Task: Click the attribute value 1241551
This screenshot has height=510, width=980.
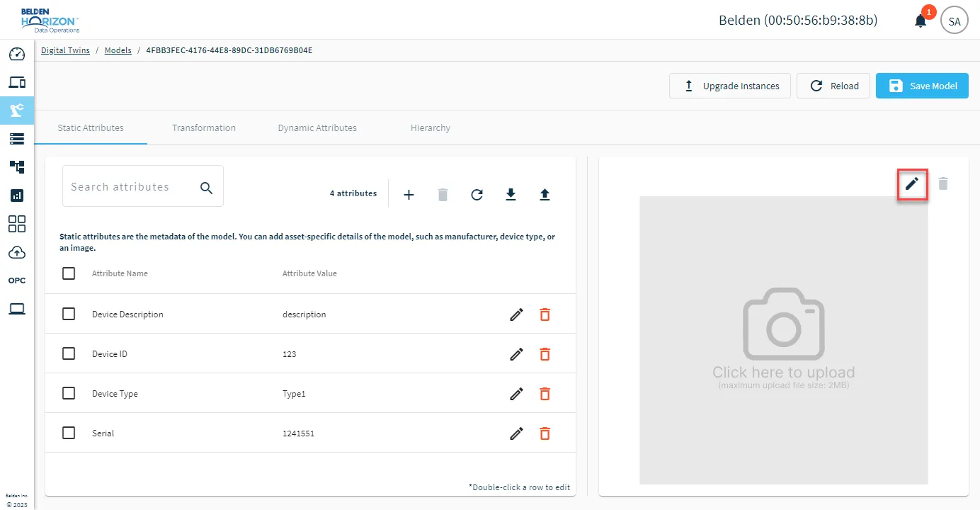Action: [298, 433]
